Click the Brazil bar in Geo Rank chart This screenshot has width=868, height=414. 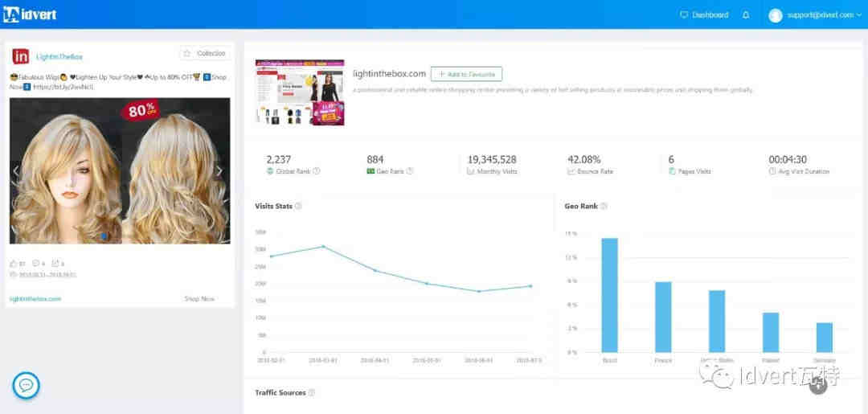pos(609,295)
